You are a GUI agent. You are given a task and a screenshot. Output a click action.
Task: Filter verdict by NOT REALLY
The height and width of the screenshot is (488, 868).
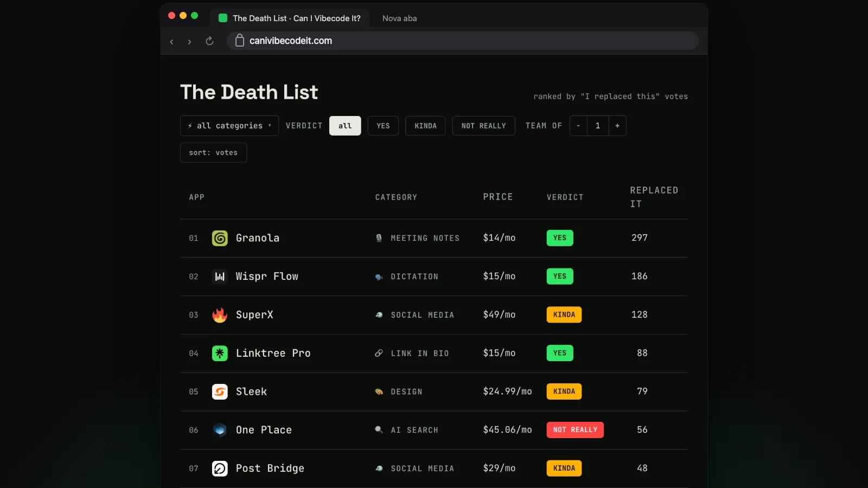click(483, 126)
